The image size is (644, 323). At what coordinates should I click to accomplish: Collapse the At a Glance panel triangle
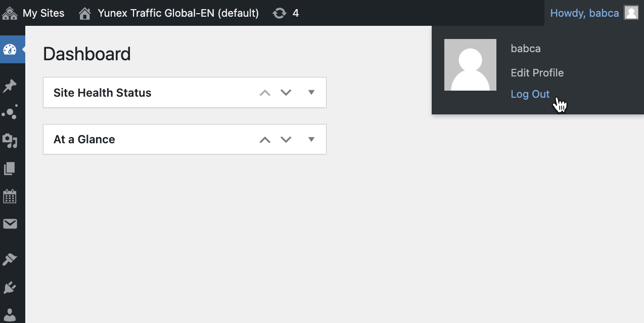point(311,139)
